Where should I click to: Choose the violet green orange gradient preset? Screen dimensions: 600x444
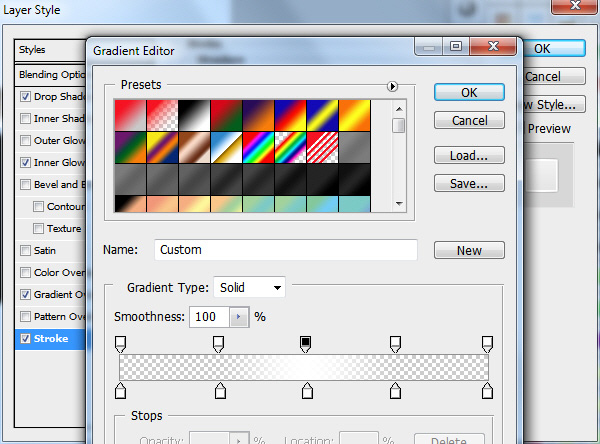point(130,147)
